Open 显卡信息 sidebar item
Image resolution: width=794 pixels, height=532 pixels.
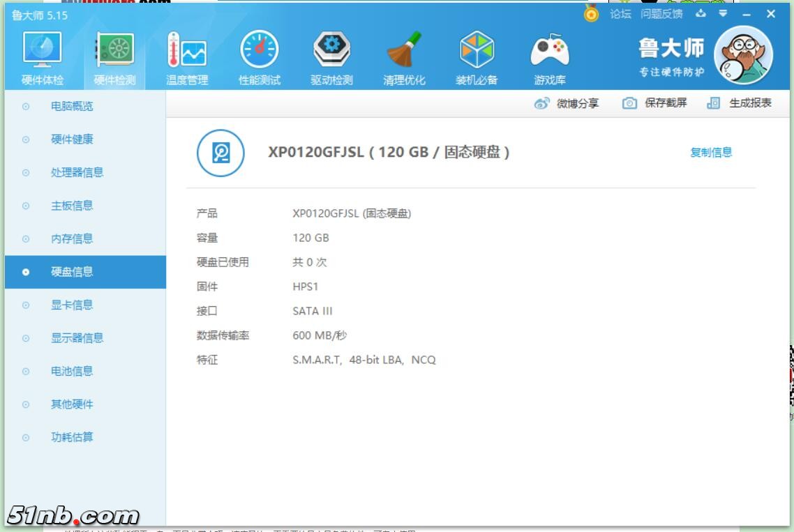tap(85, 305)
